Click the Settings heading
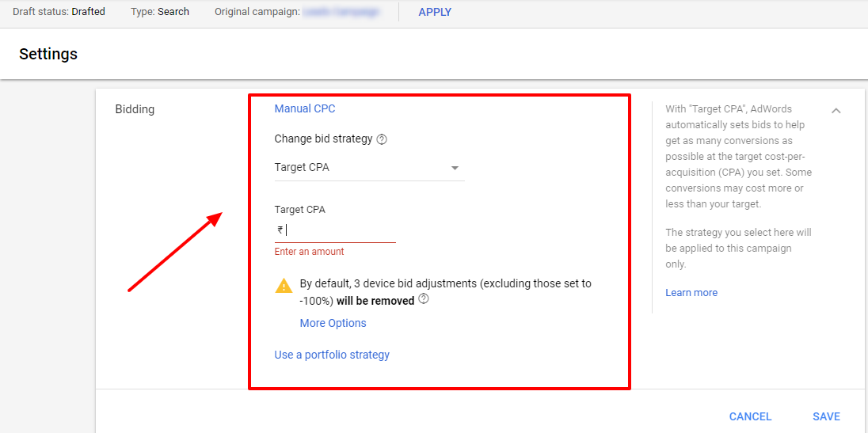868x433 pixels. (x=48, y=54)
